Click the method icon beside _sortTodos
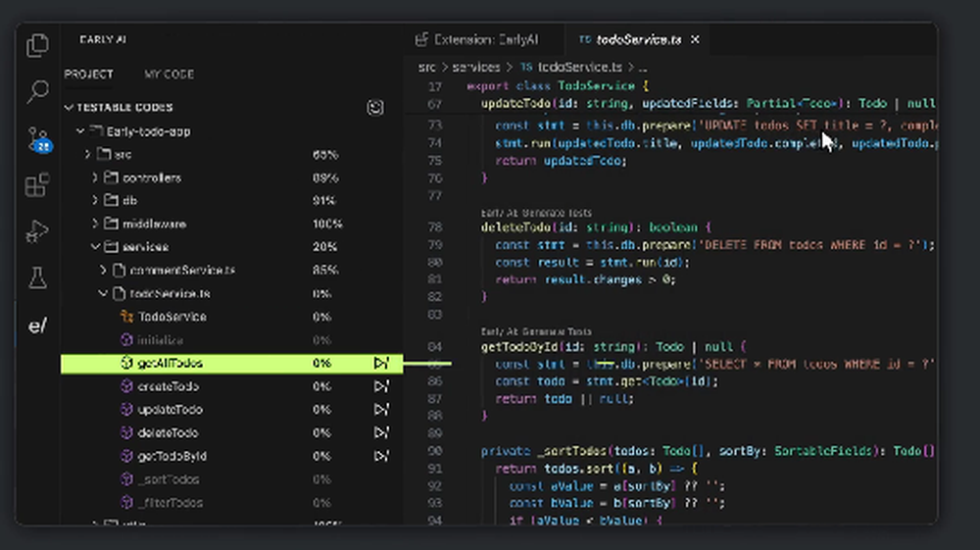 click(126, 479)
